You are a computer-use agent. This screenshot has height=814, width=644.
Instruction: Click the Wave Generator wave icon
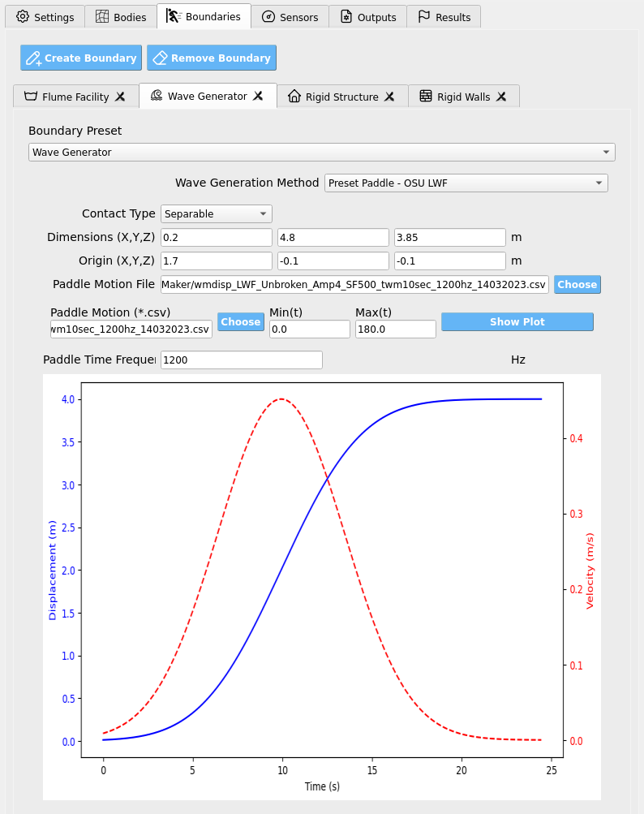click(x=157, y=96)
